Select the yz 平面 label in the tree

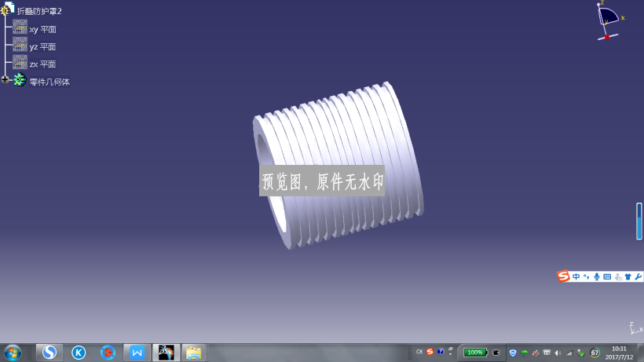click(42, 47)
